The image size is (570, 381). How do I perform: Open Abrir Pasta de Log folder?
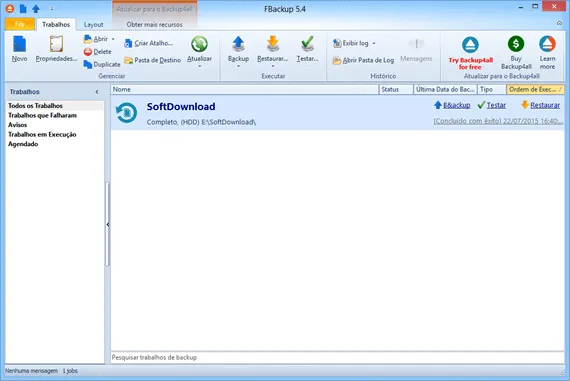point(363,60)
